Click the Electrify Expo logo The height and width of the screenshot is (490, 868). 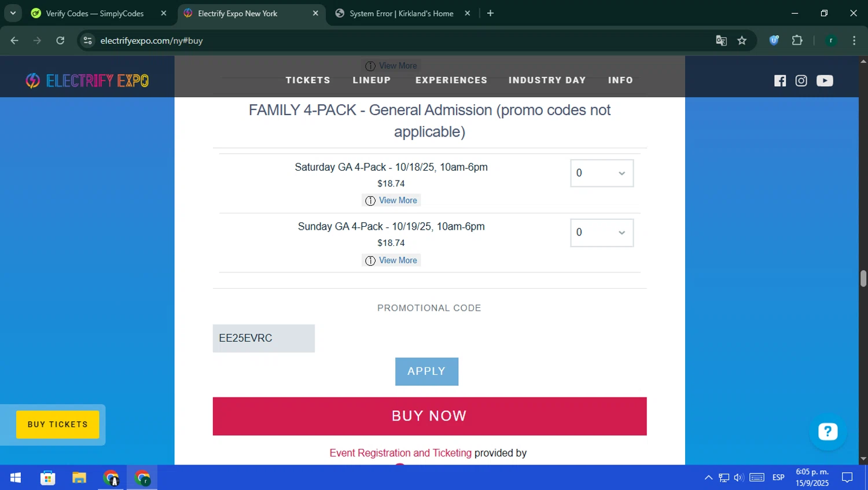pyautogui.click(x=87, y=80)
